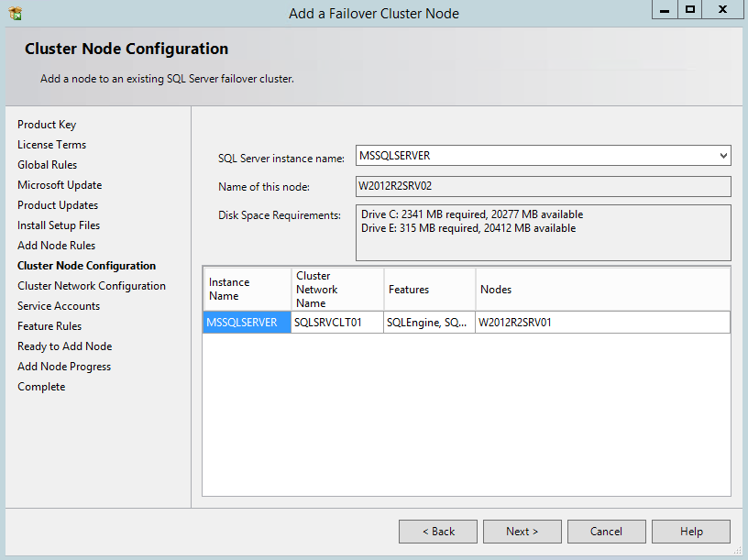Select the Service Accounts step

59,306
